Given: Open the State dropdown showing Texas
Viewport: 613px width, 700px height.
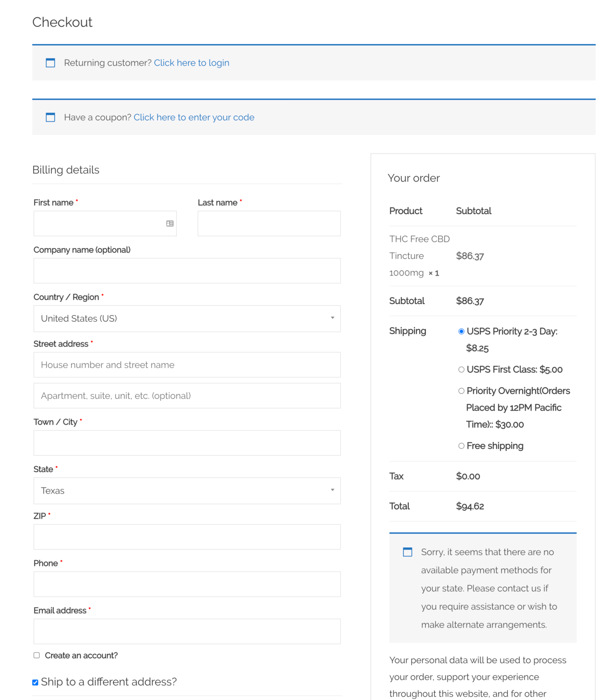Looking at the screenshot, I should (x=187, y=491).
